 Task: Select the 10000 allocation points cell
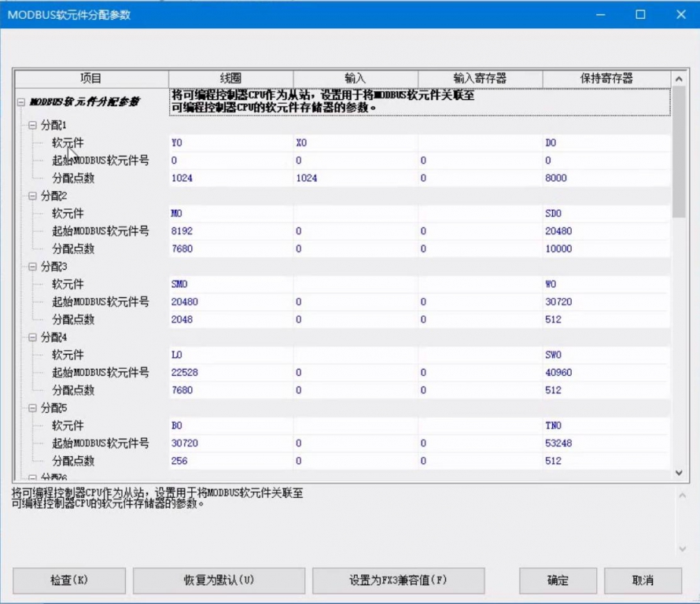(x=606, y=249)
